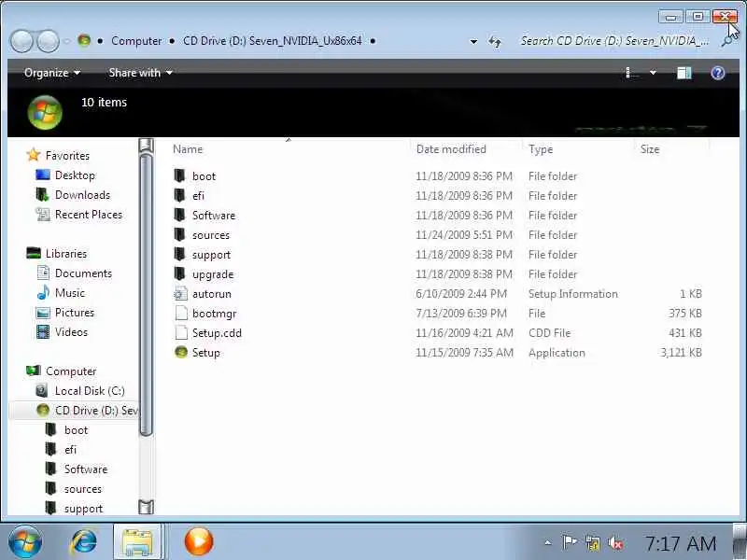
Task: Expand arrow after Seven_NVIDIA_Ux86x64 in address bar
Action: [x=373, y=41]
